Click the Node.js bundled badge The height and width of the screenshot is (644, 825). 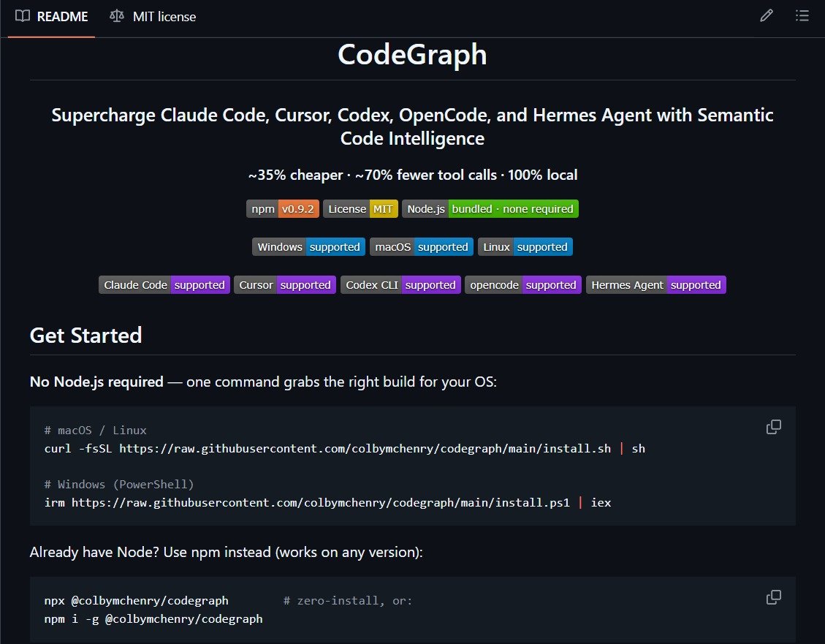[490, 209]
